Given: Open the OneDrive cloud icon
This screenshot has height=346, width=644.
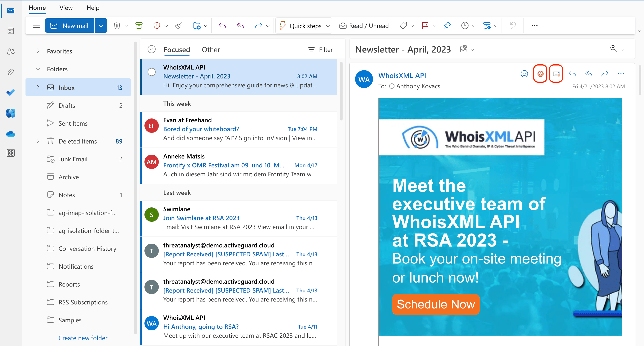Looking at the screenshot, I should coord(11,134).
